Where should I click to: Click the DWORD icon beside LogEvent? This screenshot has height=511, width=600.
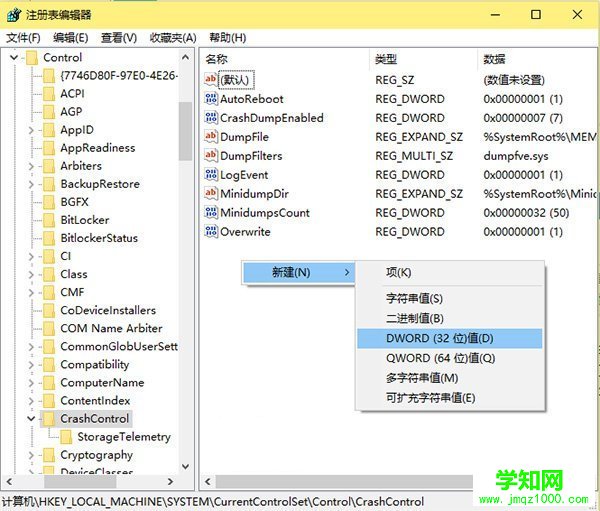[211, 175]
